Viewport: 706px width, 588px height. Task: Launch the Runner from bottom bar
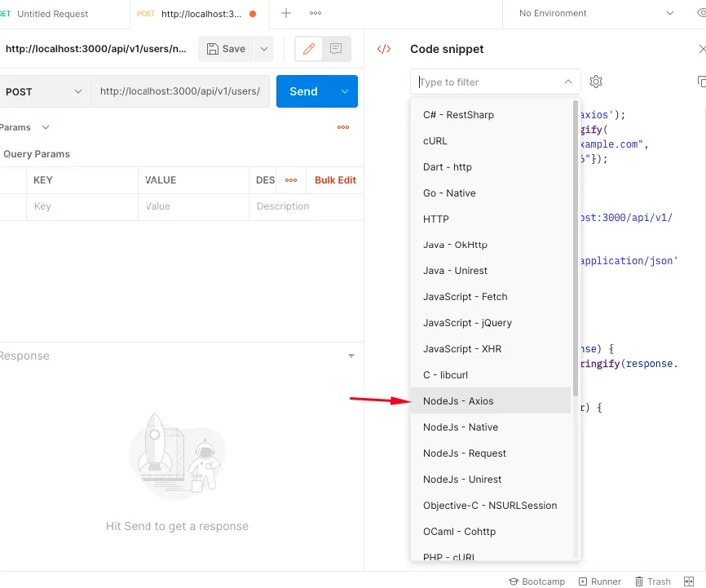click(x=599, y=581)
